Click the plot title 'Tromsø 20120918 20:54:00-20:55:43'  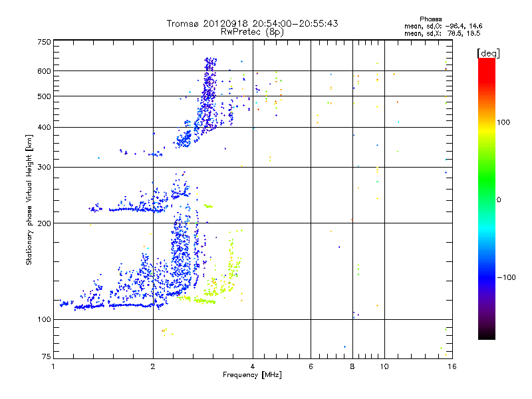click(252, 23)
